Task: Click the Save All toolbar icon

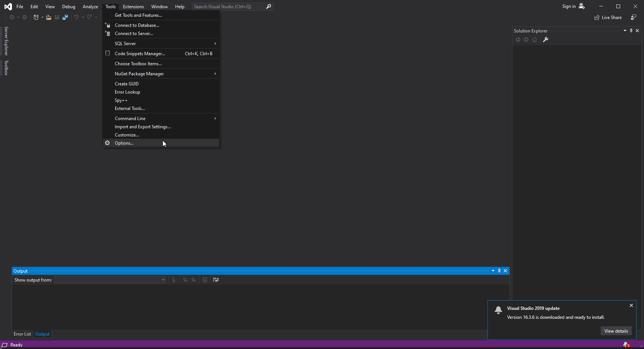Action: (x=65, y=17)
